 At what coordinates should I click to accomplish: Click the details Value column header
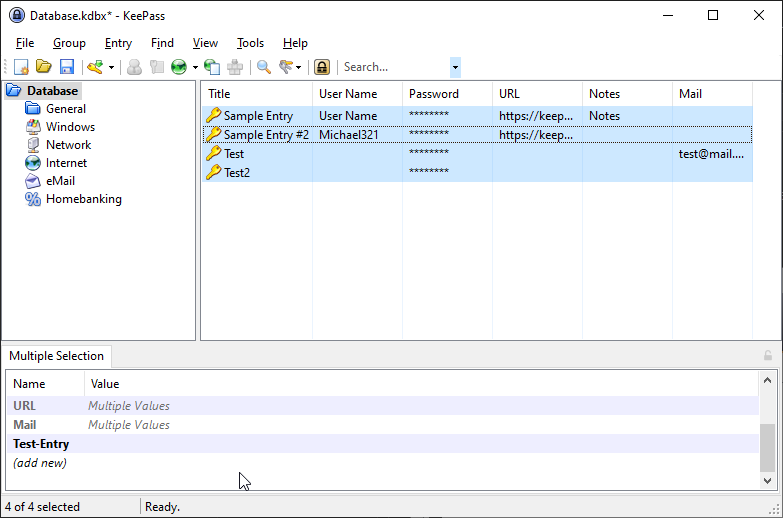tap(421, 384)
